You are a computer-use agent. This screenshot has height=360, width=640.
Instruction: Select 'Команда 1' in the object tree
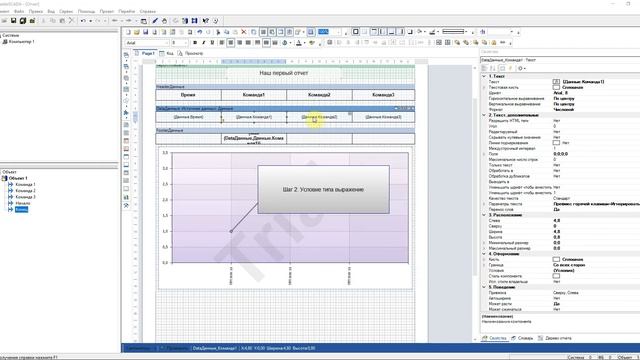tap(25, 184)
